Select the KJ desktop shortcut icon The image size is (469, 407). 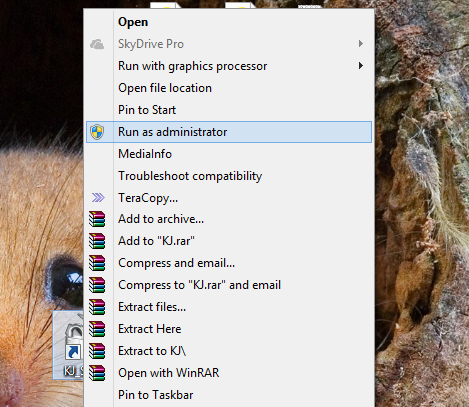pos(68,345)
